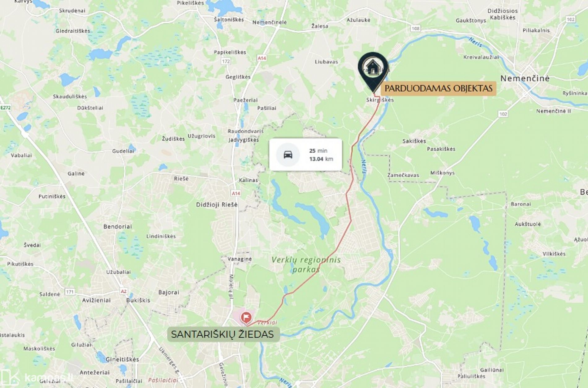
Task: Click the 171 road badge near Saldenė
Action: (x=70, y=292)
